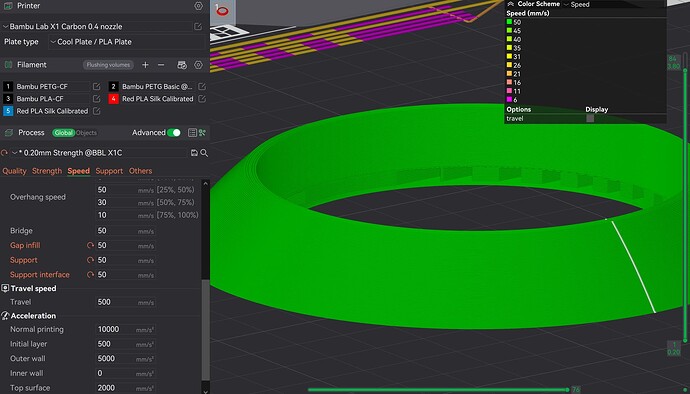Click Normal printing acceleration 10000 field

(x=125, y=329)
